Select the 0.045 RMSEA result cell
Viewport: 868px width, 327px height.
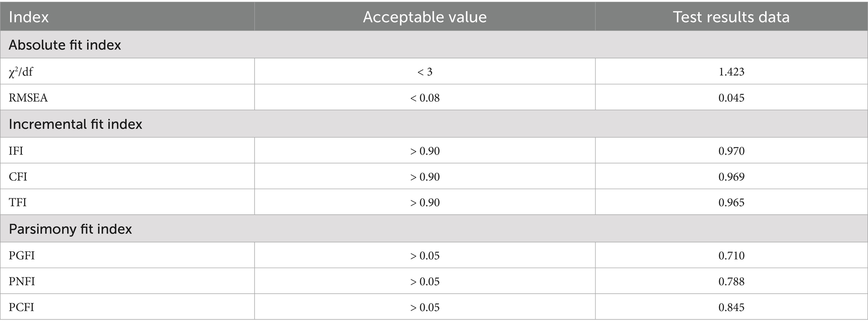point(731,98)
